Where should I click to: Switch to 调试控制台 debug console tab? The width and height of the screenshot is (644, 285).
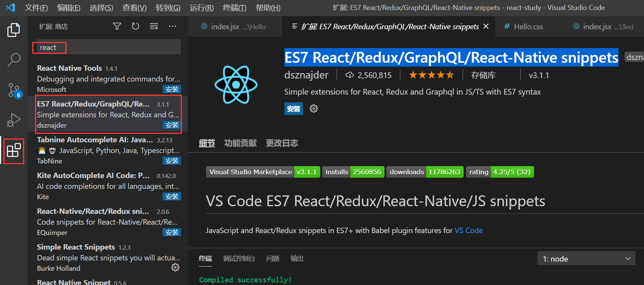tap(239, 258)
